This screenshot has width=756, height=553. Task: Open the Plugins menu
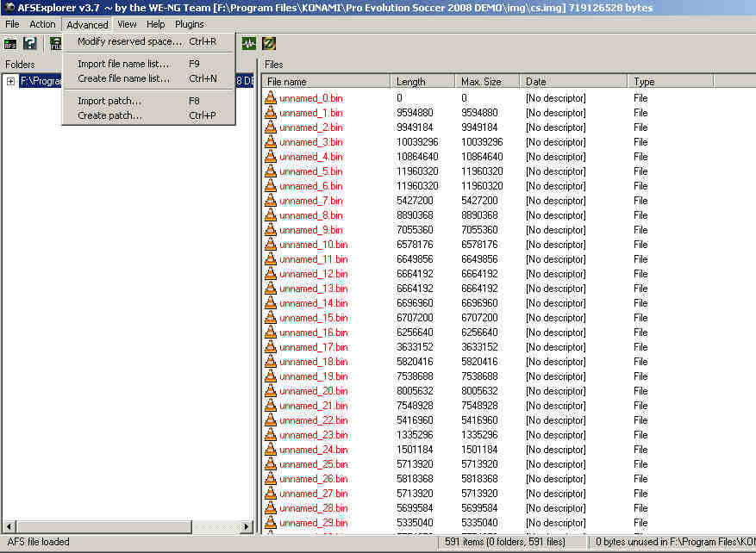[x=189, y=24]
